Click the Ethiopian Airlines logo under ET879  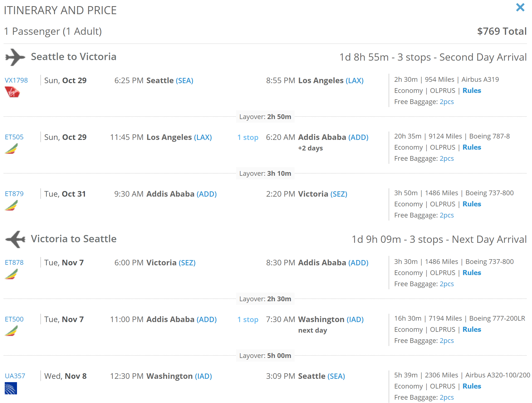[11, 205]
